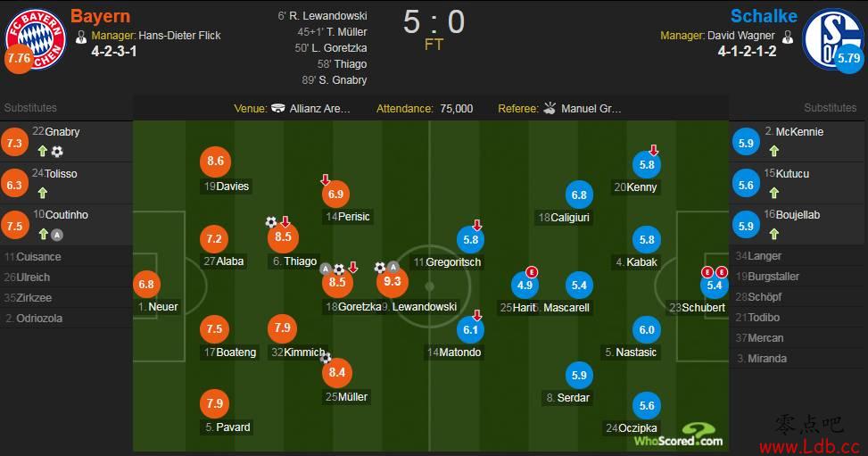This screenshot has width=868, height=456.
Task: Select unused substitute Cuisance
Action: [x=38, y=256]
